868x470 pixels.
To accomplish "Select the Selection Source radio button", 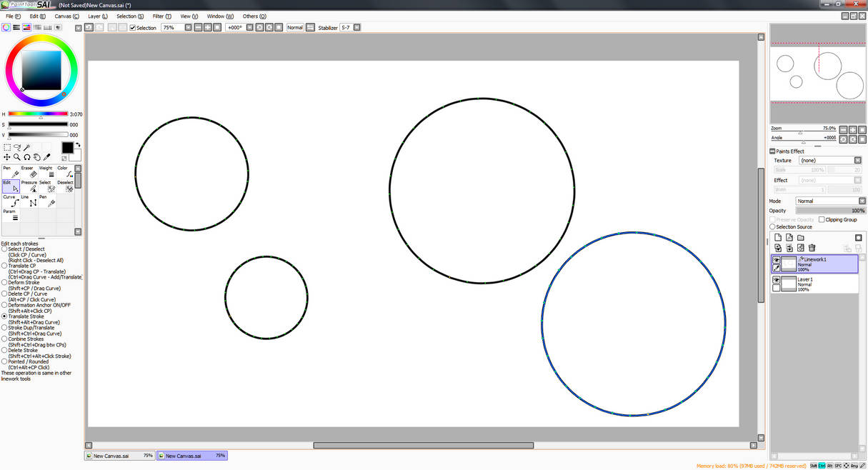I will pyautogui.click(x=772, y=227).
